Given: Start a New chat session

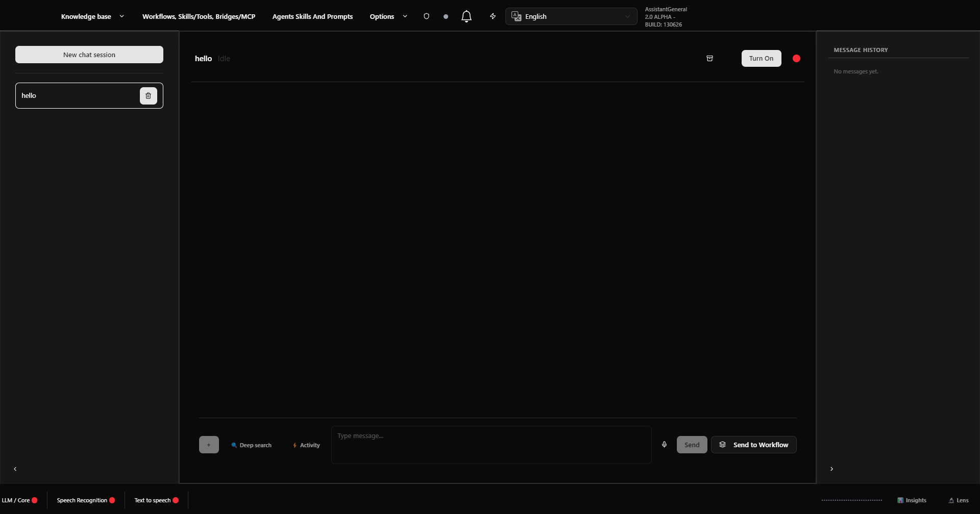Looking at the screenshot, I should point(89,55).
